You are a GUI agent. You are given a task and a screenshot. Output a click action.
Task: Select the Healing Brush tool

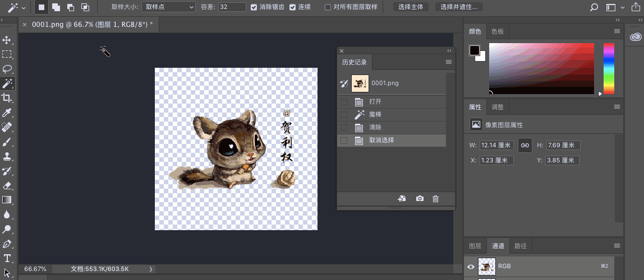coord(7,127)
